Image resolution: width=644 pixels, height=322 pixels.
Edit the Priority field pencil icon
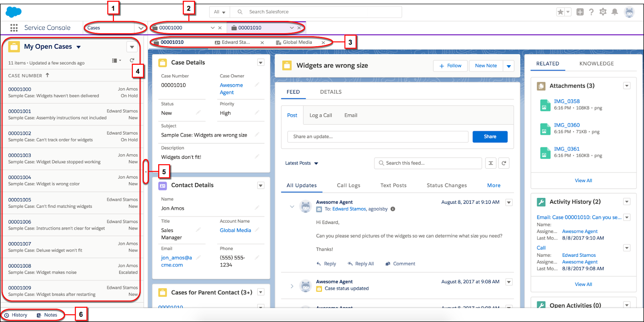coord(257,113)
